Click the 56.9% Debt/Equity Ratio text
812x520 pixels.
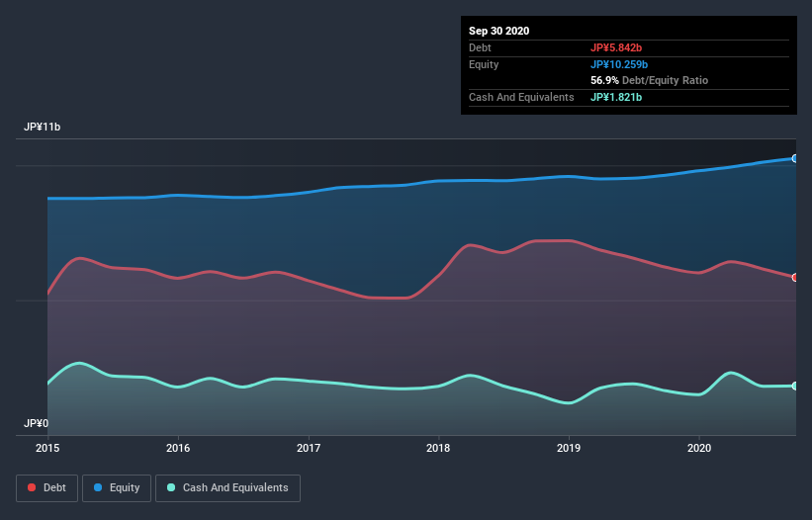coord(650,80)
